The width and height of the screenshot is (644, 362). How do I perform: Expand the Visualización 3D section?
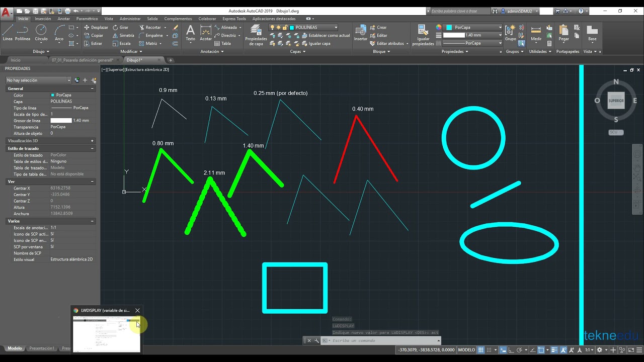92,141
